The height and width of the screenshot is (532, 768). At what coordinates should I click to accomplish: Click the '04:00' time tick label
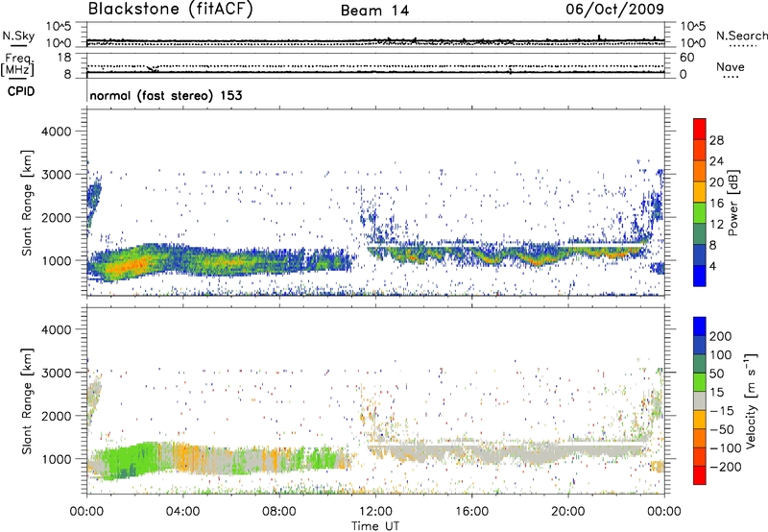[x=182, y=512]
